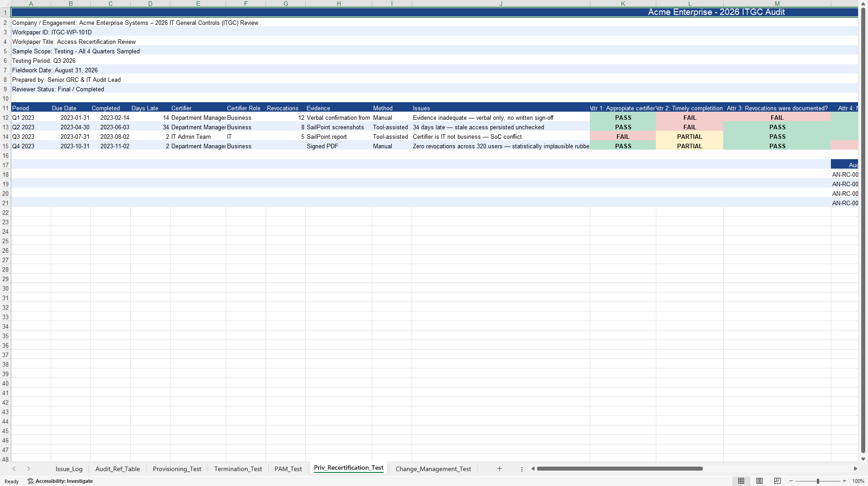868x486 pixels.
Task: Click horizontal scrollbar right arrow
Action: click(855, 469)
